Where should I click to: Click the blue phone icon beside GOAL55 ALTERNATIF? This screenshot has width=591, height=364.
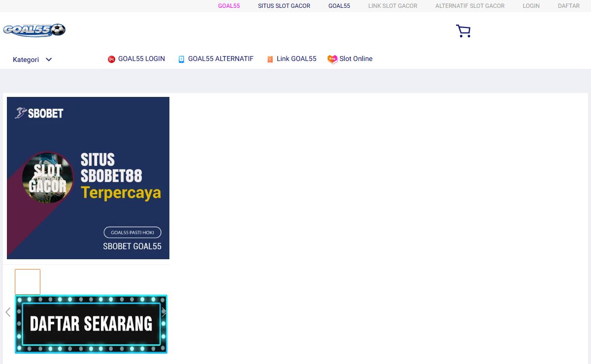pyautogui.click(x=181, y=59)
